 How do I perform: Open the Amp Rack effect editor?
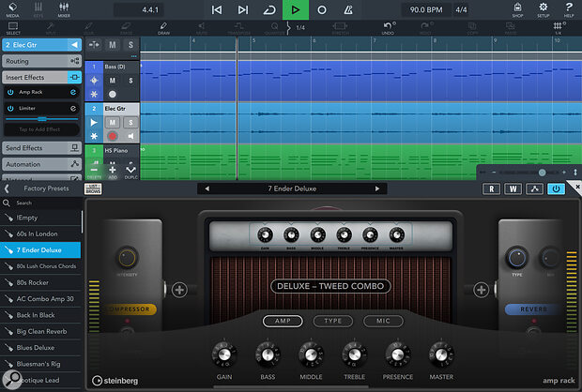(73, 92)
